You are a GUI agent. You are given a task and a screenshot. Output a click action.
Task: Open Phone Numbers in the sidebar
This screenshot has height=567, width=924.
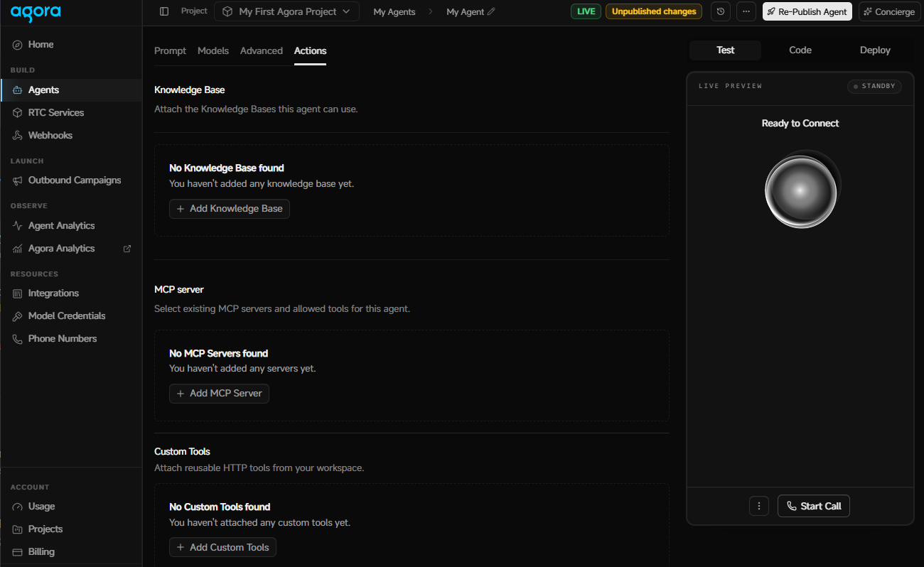71,339
